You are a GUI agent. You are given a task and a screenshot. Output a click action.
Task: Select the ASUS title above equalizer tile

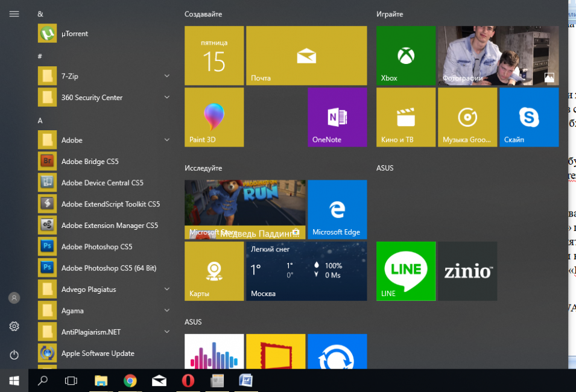(193, 322)
